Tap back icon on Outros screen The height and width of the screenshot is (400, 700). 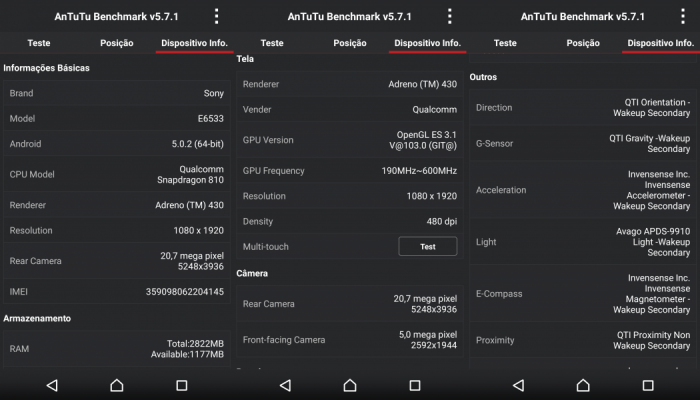pos(518,385)
